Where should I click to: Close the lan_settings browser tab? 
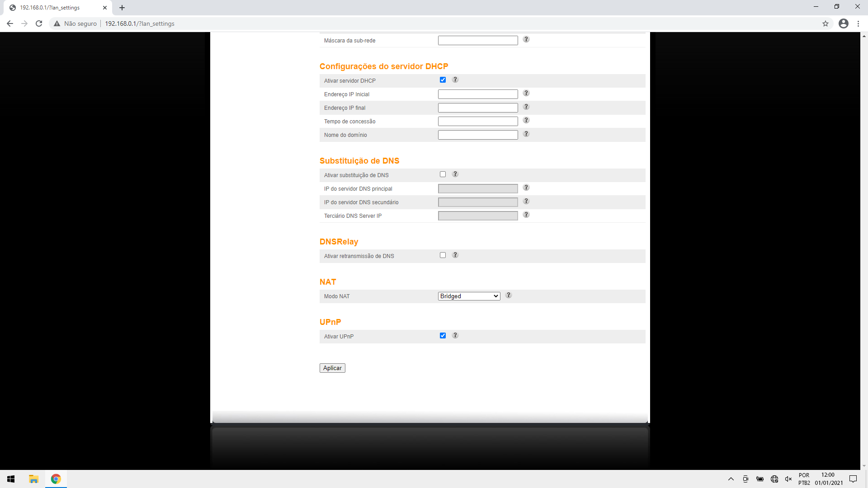pos(105,8)
